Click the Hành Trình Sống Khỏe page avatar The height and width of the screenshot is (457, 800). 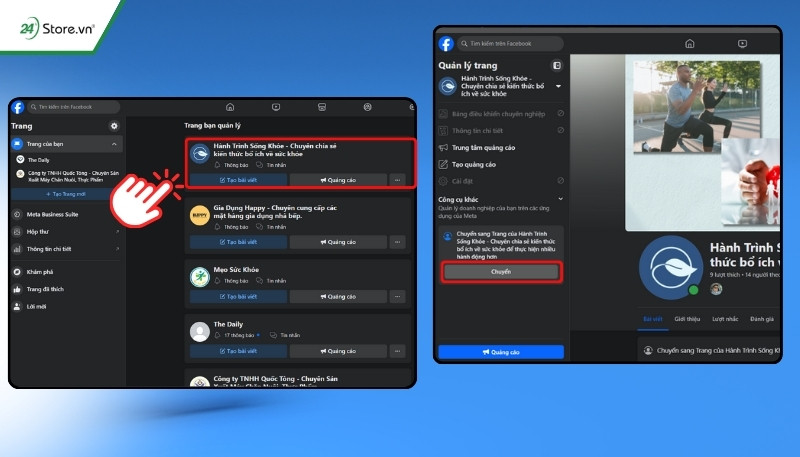671,267
